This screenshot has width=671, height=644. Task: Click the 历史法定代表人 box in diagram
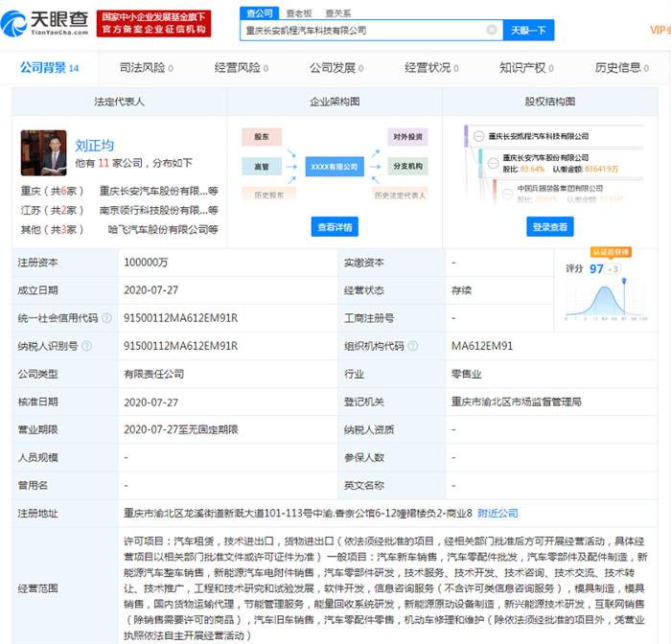click(400, 195)
